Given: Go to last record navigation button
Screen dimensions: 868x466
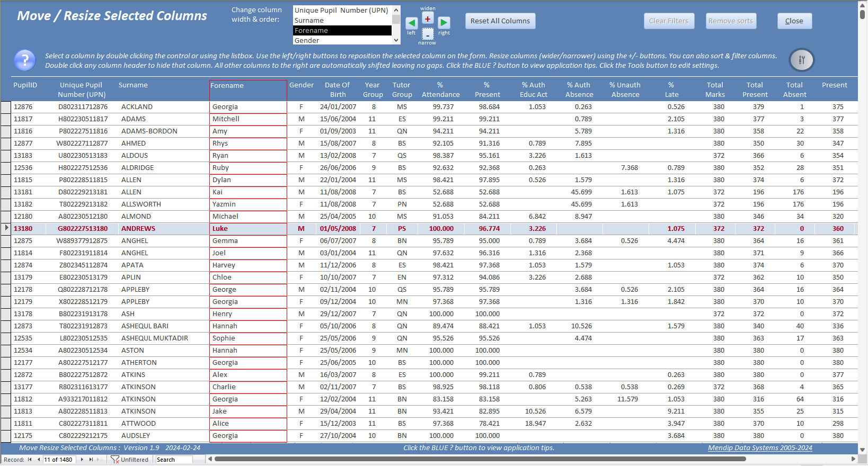Looking at the screenshot, I should click(x=91, y=460).
